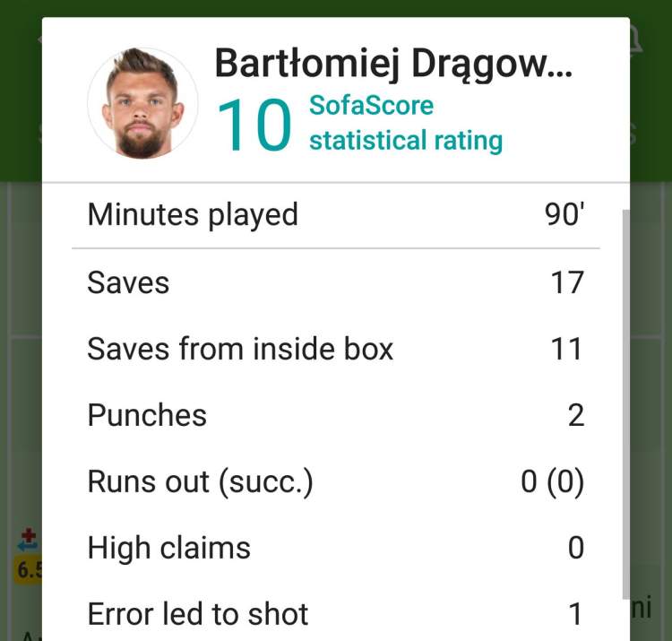Click the SofaScore statistical rating link
The height and width of the screenshot is (641, 672).
point(406,123)
